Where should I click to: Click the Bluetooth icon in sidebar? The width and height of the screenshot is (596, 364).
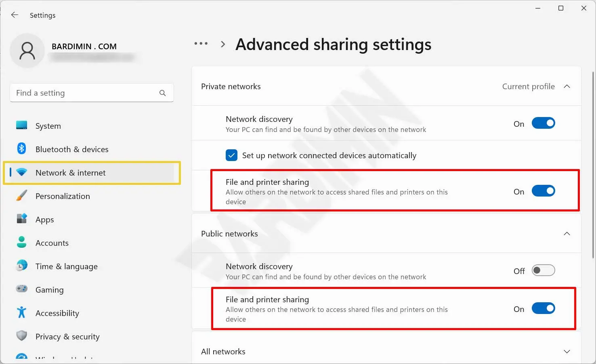[x=21, y=149]
